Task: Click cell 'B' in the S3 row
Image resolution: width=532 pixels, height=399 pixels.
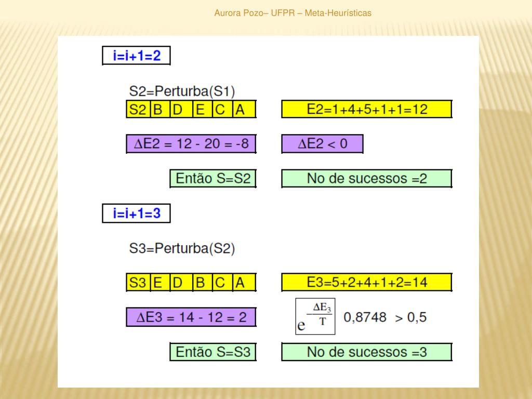Action: click(203, 282)
